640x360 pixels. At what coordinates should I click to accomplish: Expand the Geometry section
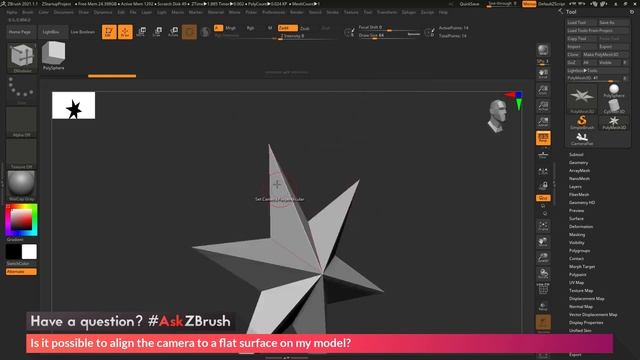578,163
